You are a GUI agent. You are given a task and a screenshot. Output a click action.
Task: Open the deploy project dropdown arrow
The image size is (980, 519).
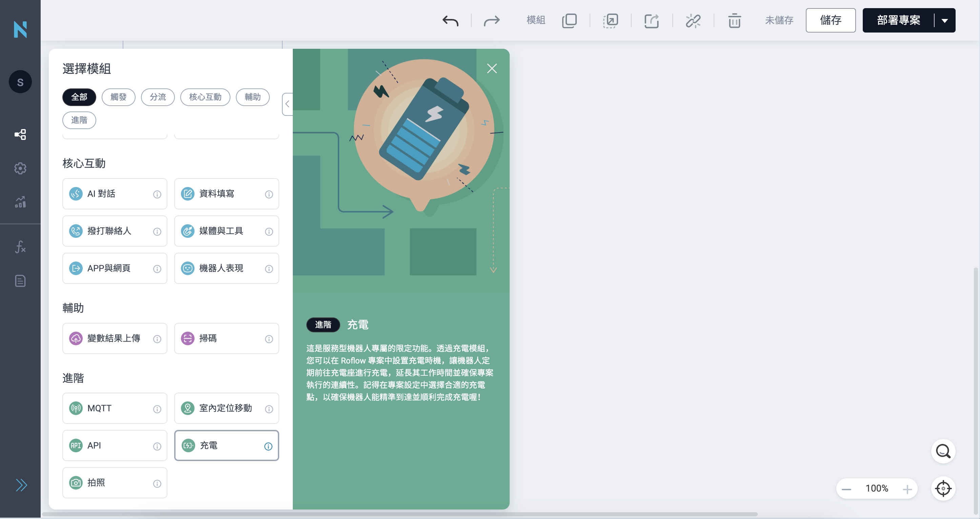[x=945, y=21]
